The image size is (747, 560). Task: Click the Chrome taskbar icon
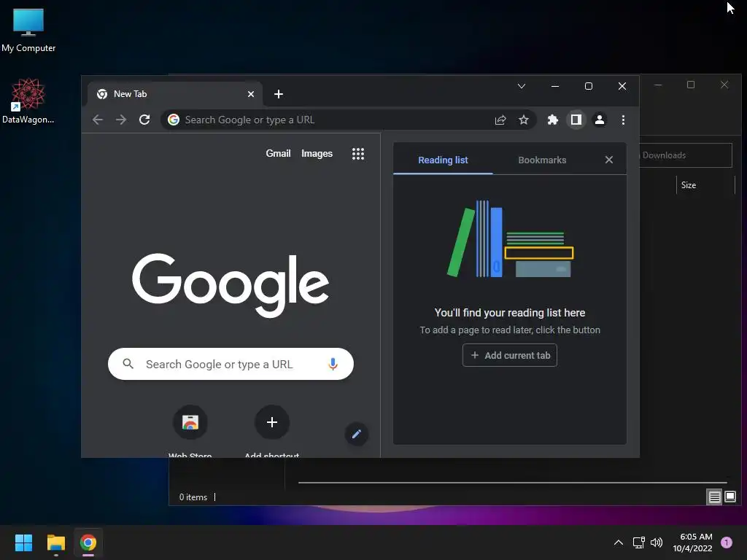88,542
